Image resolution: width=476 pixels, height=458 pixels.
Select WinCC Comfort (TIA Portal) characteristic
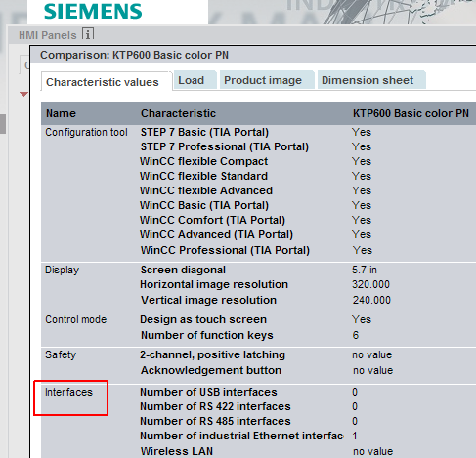[212, 220]
